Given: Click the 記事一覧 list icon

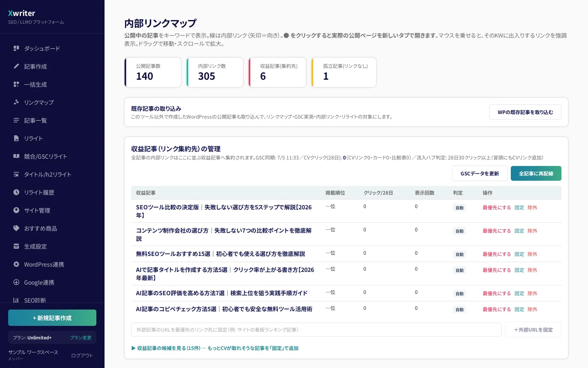Looking at the screenshot, I should pos(16,120).
